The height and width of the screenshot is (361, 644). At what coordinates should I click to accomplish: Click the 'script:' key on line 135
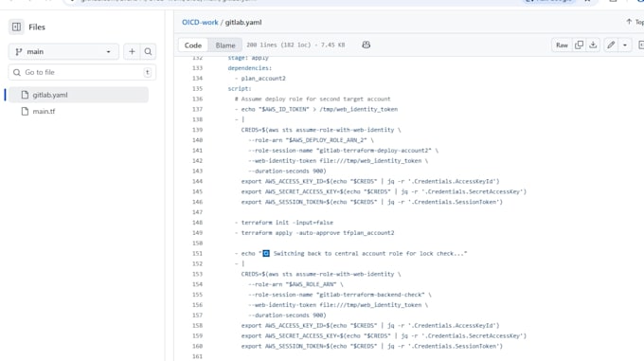240,89
